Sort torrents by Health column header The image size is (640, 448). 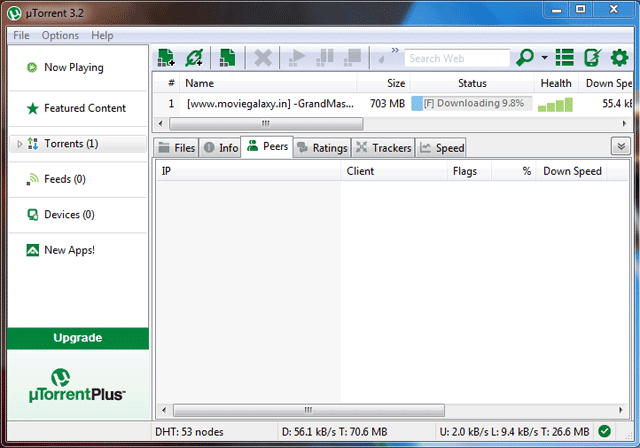(556, 83)
